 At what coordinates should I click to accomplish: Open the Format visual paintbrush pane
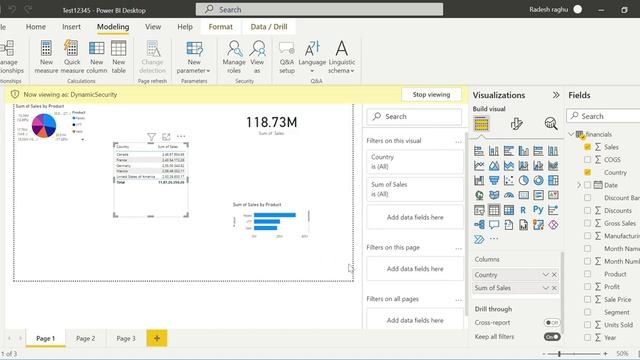516,124
